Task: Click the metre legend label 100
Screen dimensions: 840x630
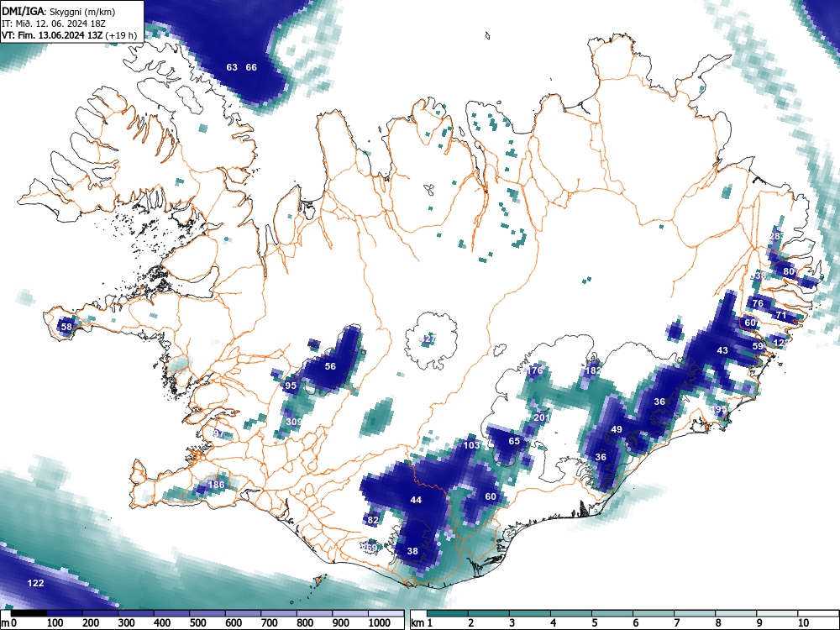Action: click(x=55, y=623)
